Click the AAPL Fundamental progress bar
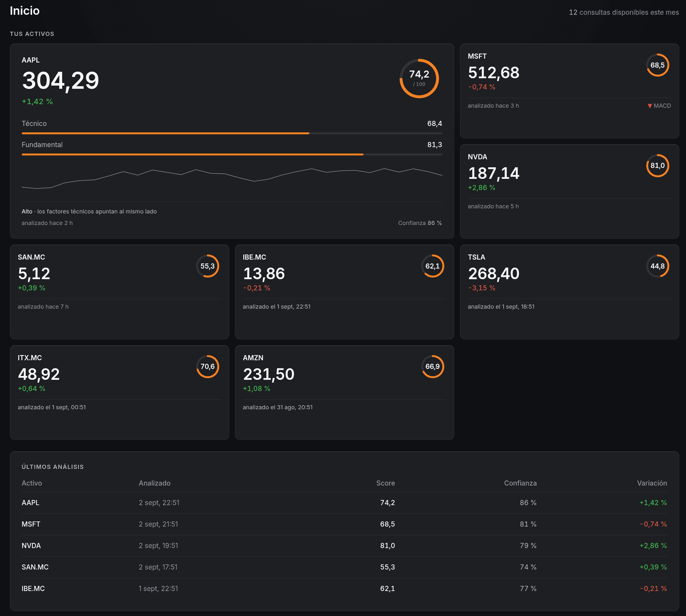The width and height of the screenshot is (686, 616). (x=232, y=154)
